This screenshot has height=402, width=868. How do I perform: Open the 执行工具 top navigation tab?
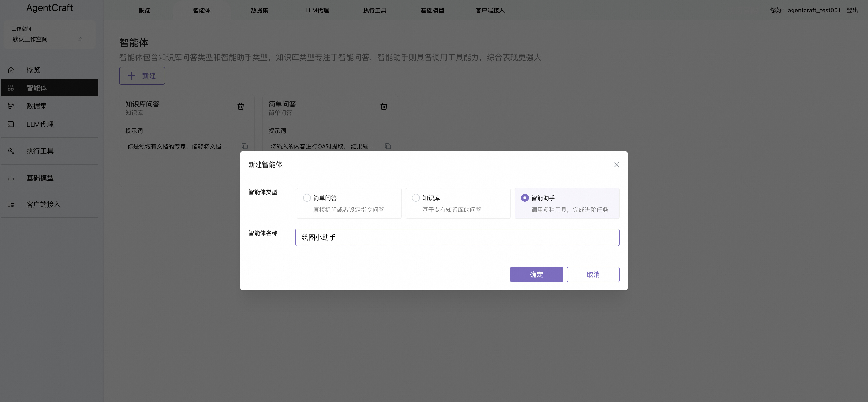click(x=374, y=11)
